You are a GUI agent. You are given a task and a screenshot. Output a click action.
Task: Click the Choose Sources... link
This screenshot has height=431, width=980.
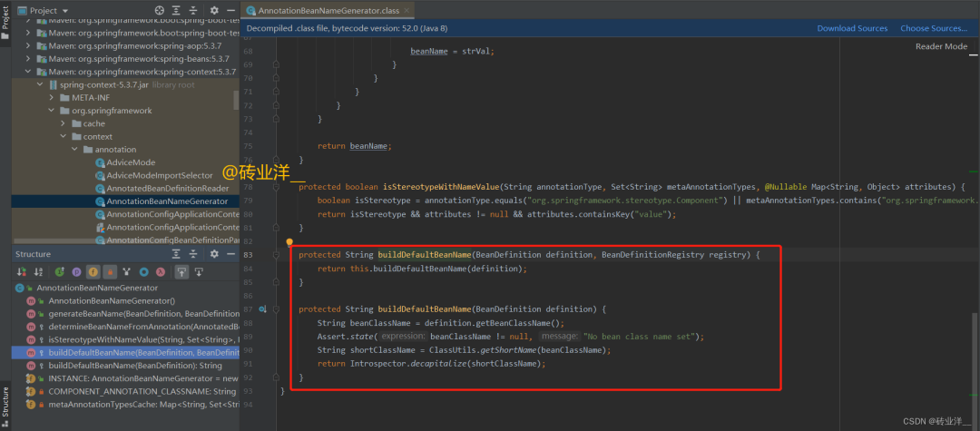tap(933, 28)
